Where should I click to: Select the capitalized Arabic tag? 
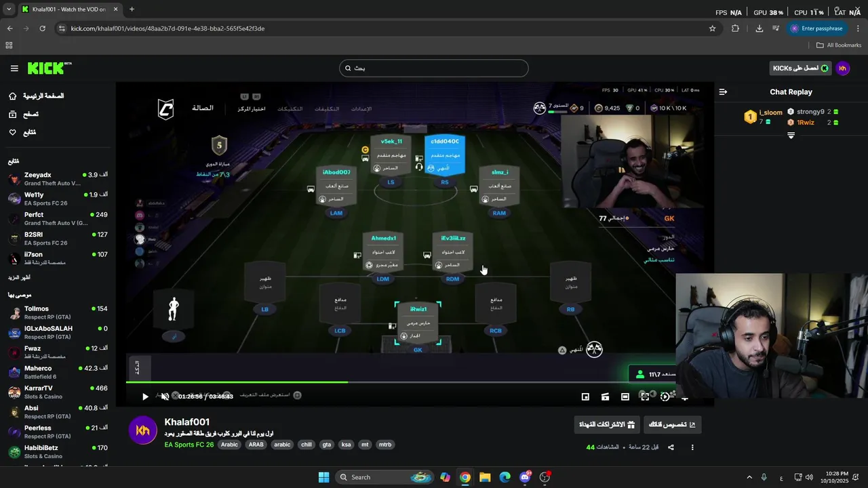click(x=230, y=445)
